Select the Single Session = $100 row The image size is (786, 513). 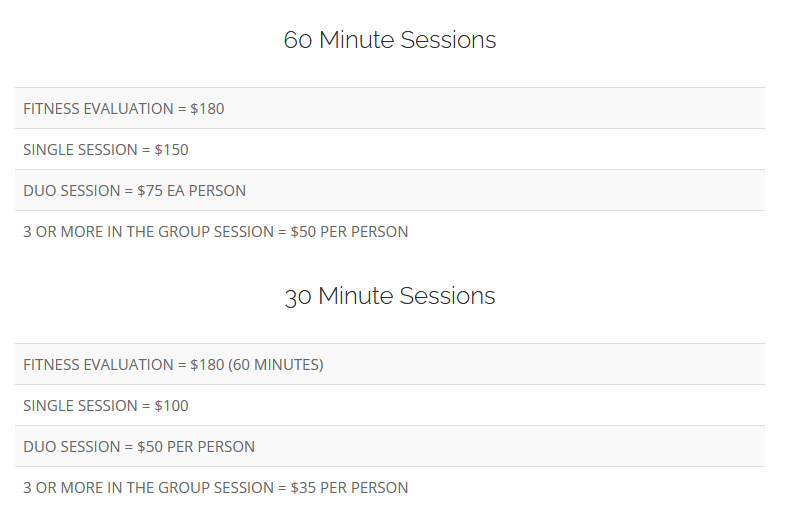390,406
